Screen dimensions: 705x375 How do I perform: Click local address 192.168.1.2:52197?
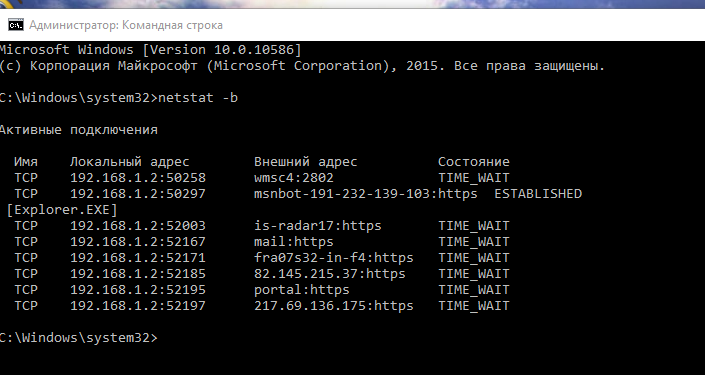138,306
